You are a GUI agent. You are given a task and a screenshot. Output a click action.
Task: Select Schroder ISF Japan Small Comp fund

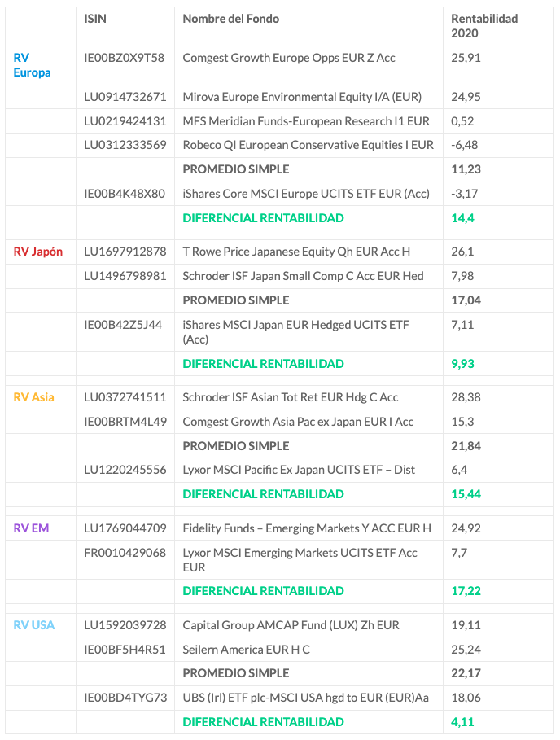click(x=303, y=276)
